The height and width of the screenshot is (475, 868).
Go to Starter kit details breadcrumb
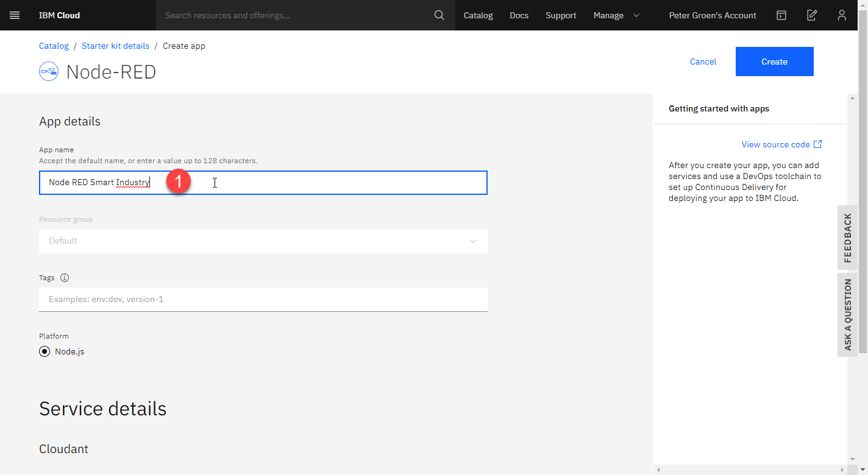coord(115,46)
